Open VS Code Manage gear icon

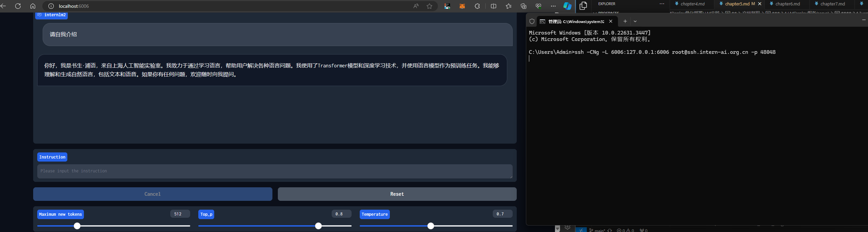click(567, 227)
